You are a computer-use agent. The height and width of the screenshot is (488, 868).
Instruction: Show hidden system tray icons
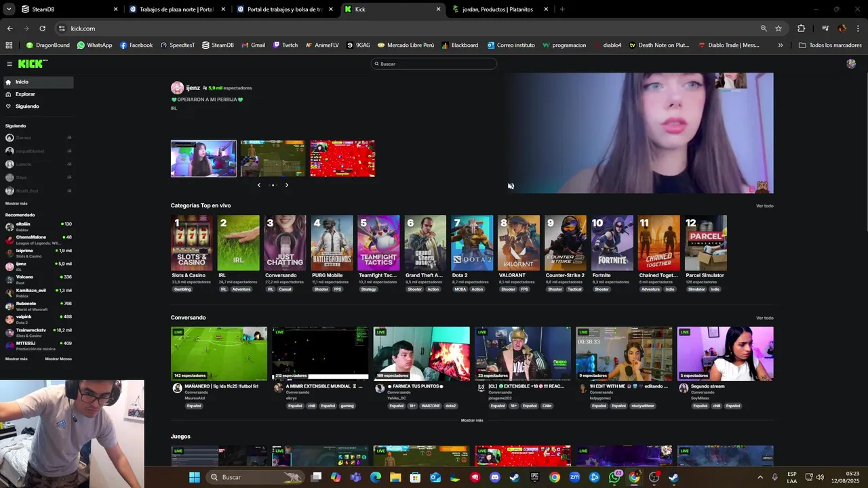coord(759,477)
